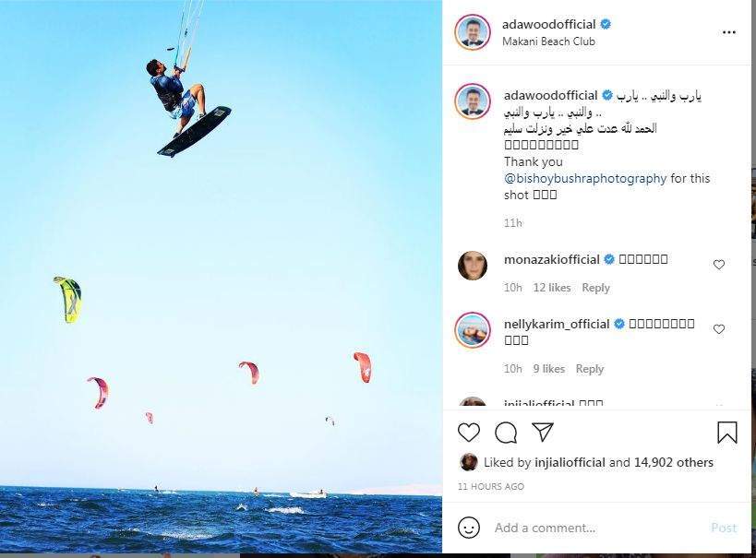Screen dimensions: 756x558
Task: Like the post with heart icon
Action: coord(469,433)
